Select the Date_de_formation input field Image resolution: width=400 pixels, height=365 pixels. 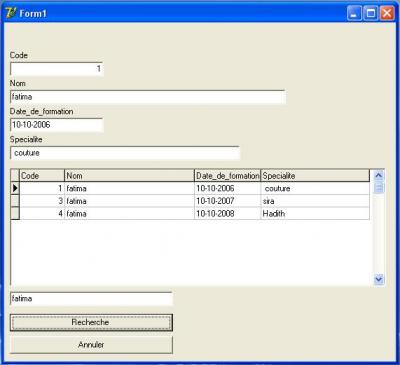57,125
